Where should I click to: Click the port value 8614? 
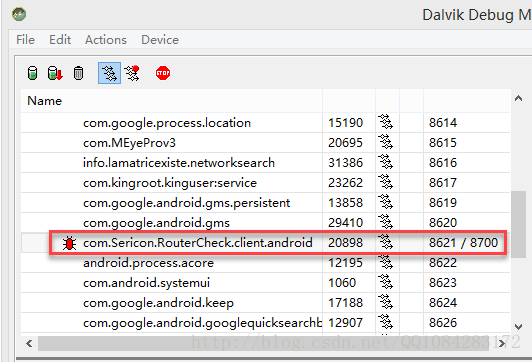(443, 122)
